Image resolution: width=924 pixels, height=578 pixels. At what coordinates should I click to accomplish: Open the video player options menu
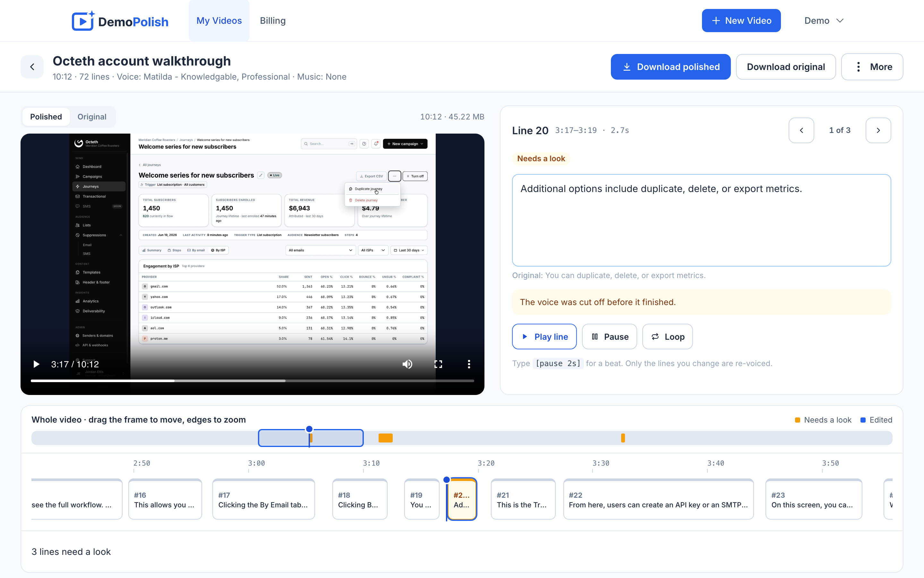coord(469,364)
